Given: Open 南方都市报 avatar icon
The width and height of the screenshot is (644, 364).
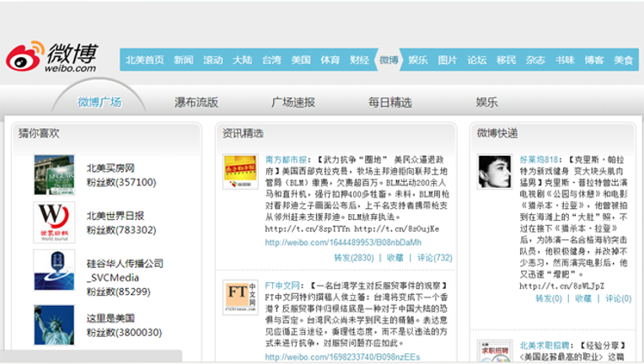Looking at the screenshot, I should pos(240,171).
